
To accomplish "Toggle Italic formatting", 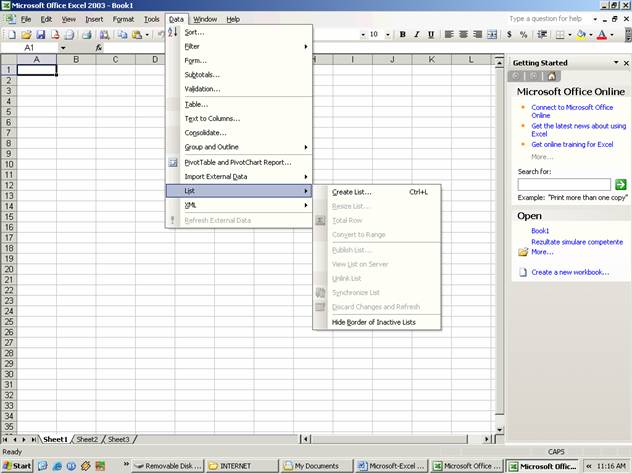I will point(417,35).
